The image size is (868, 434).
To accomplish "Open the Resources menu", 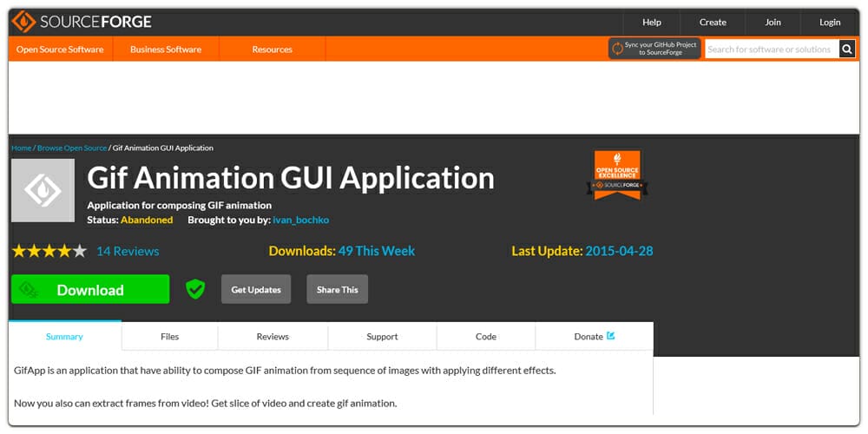I will (x=272, y=49).
